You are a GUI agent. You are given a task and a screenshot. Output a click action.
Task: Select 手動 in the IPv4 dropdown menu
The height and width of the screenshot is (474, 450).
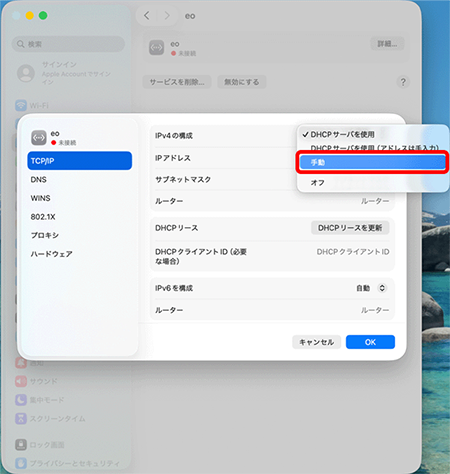[x=372, y=162]
